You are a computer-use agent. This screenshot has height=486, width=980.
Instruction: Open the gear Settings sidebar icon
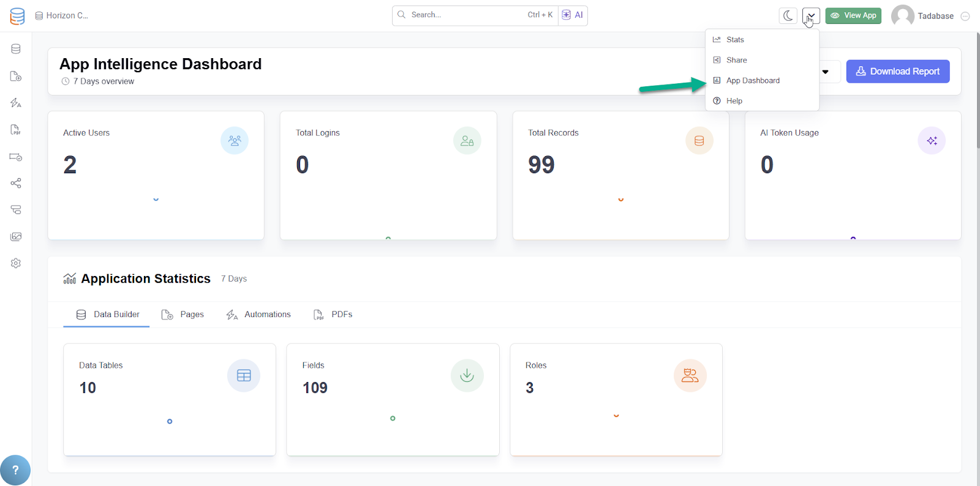16,263
